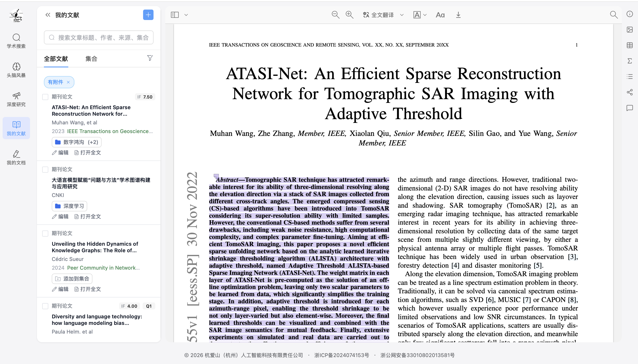Collapse the 我的文献 panel with double-chevron

pos(48,15)
